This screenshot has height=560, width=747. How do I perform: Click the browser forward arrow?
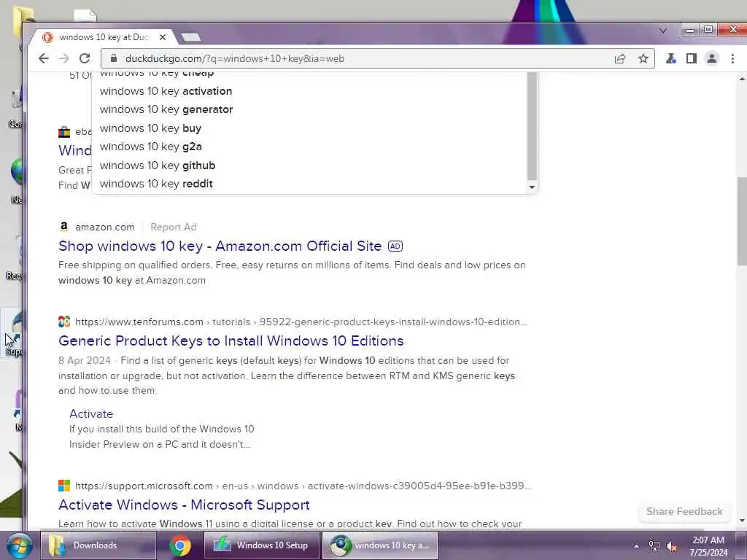pyautogui.click(x=64, y=58)
